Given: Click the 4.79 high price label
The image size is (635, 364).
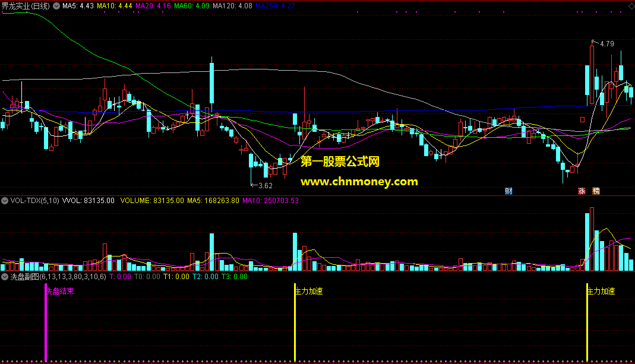Looking at the screenshot, I should click(606, 44).
